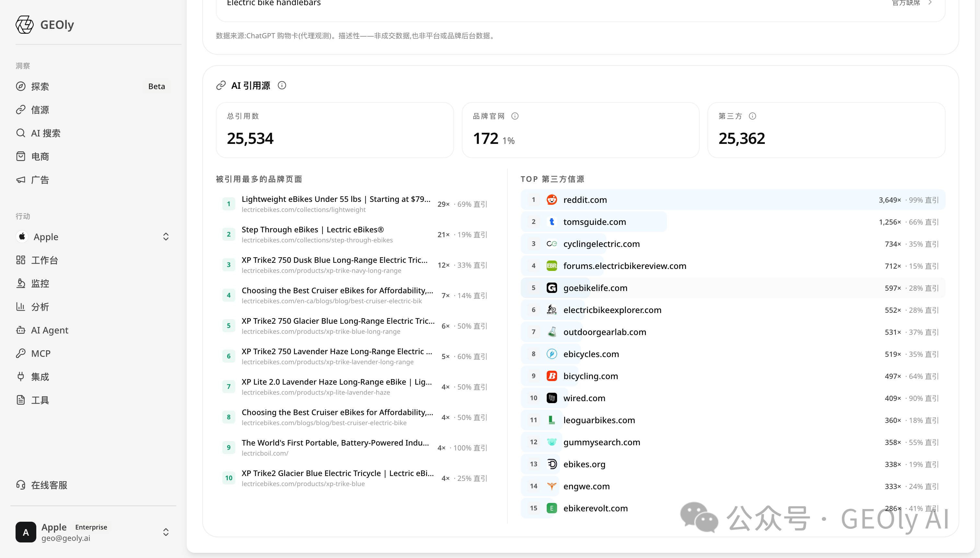
Task: Click the AI Agent robot icon
Action: (21, 330)
